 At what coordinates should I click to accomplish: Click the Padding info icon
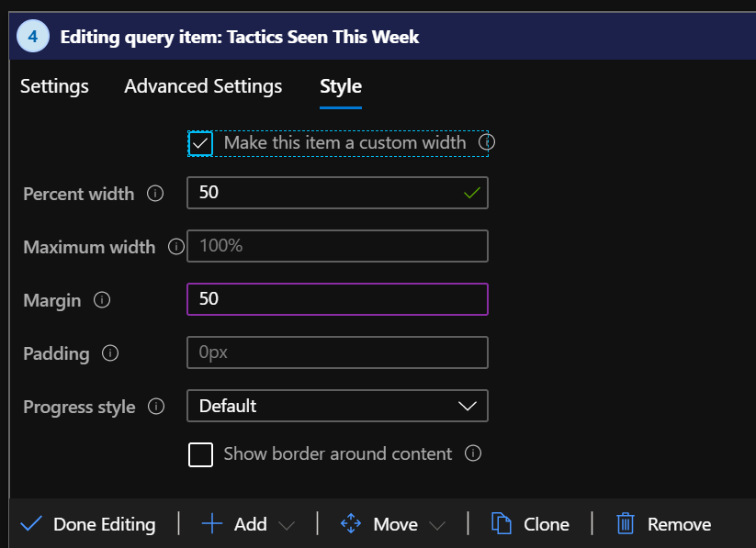click(x=110, y=353)
